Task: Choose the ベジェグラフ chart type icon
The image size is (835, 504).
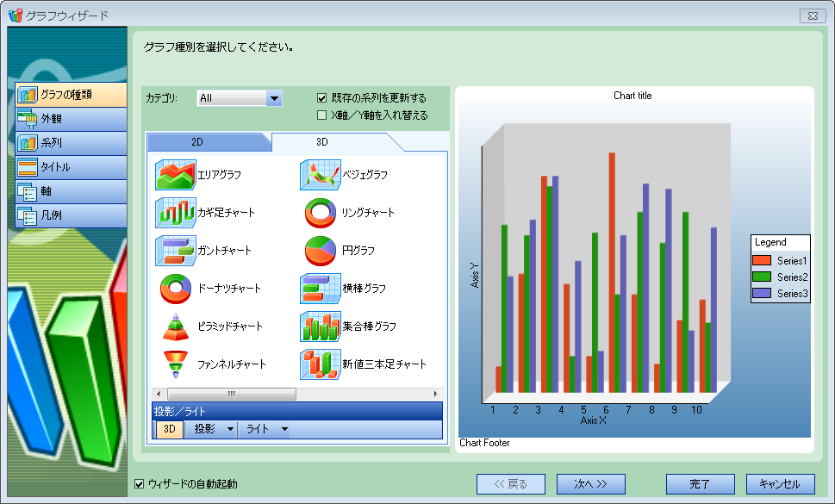Action: coord(321,175)
